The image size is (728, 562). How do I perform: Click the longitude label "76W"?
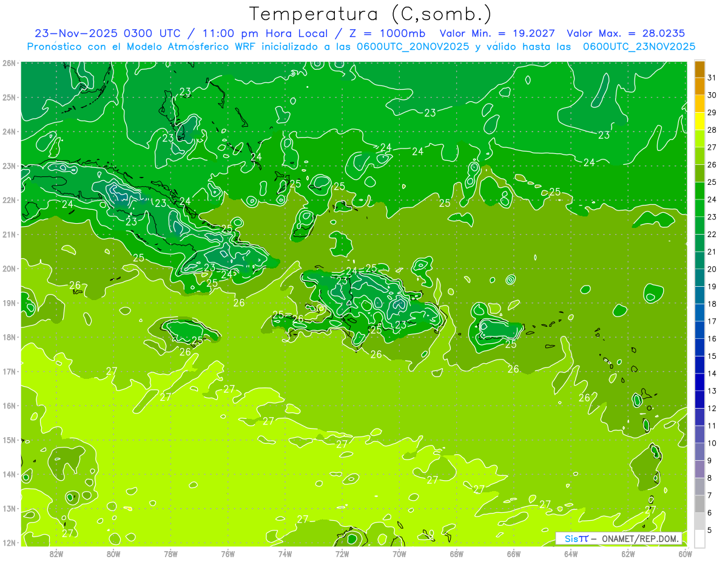227,554
